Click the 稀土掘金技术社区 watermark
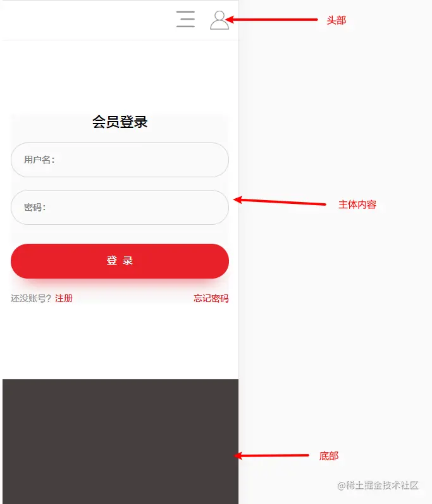432x504 pixels. coord(378,486)
